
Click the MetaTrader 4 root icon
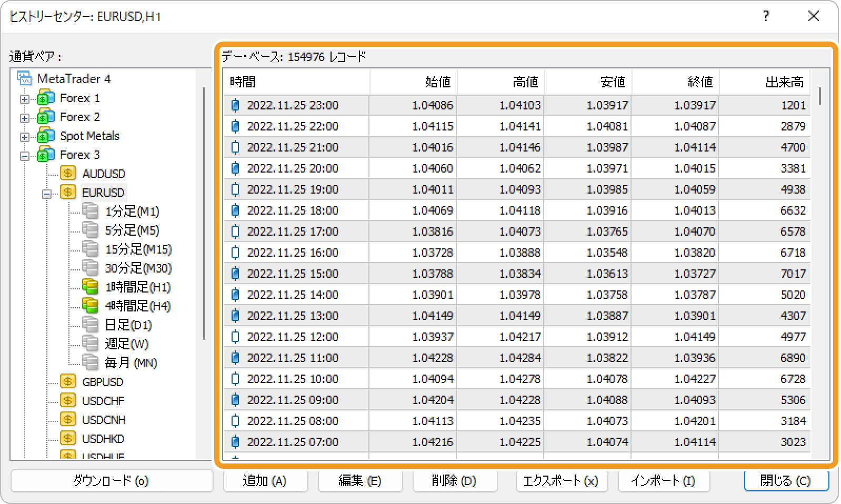(24, 78)
